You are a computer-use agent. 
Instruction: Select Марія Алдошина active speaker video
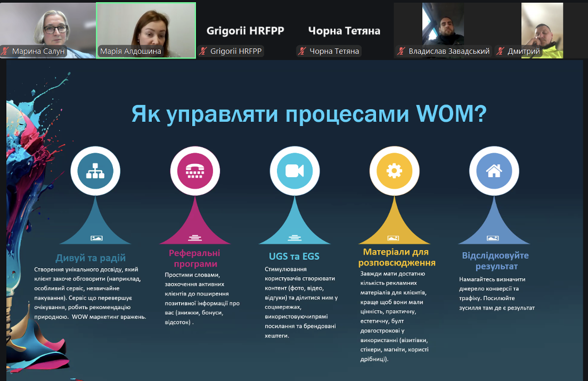(x=145, y=27)
